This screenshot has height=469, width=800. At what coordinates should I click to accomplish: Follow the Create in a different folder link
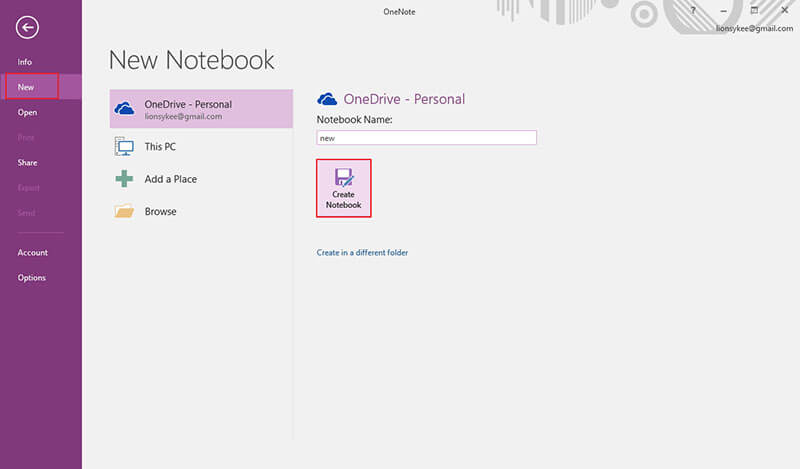[362, 253]
